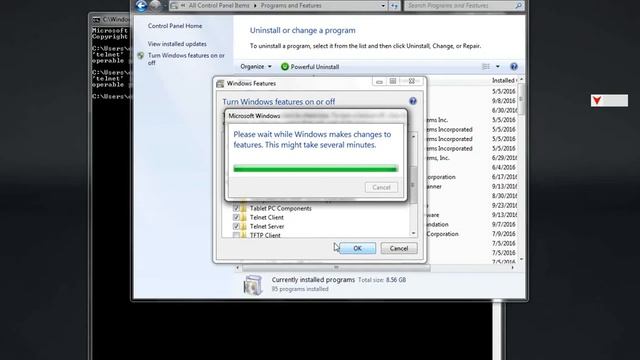Select the Tablet PC Components folder icon

pyautogui.click(x=244, y=208)
